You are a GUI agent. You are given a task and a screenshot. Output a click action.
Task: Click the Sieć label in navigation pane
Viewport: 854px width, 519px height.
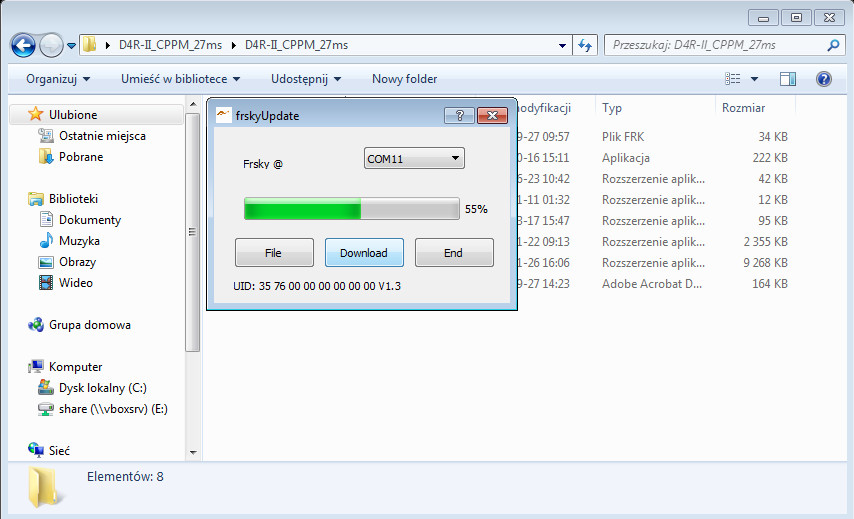coord(59,451)
